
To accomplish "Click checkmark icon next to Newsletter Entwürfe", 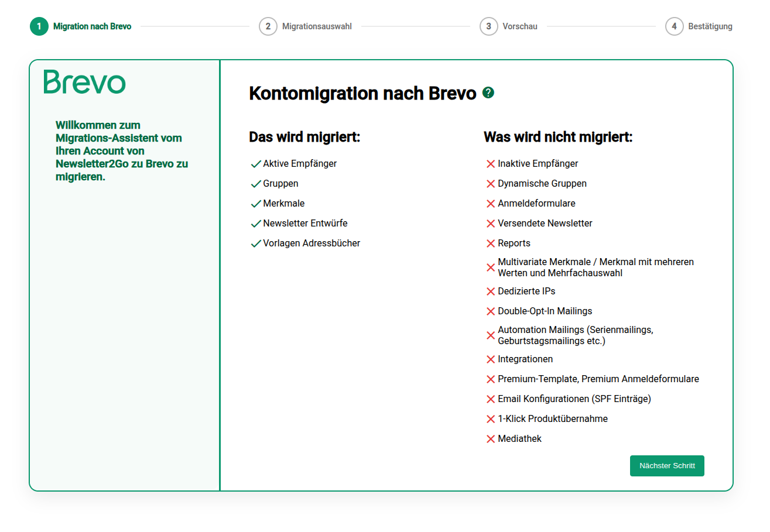I will 255,224.
